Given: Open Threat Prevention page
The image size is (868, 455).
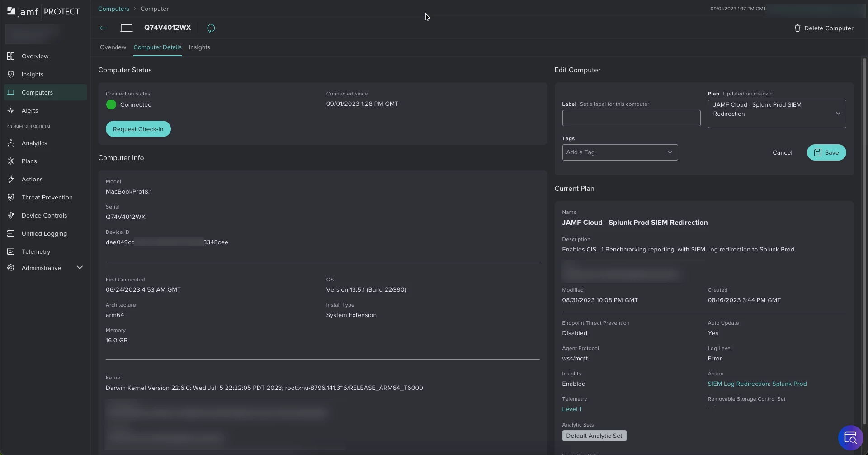Looking at the screenshot, I should [45, 197].
